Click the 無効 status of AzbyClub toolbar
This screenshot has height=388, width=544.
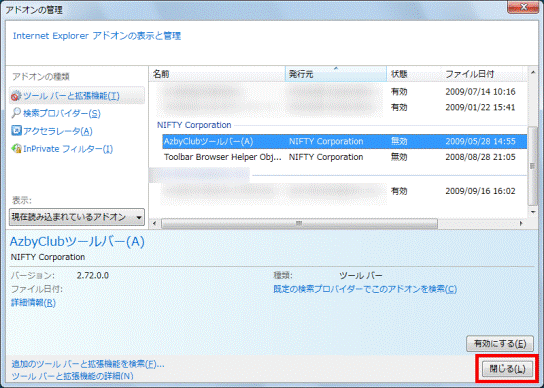tap(399, 142)
